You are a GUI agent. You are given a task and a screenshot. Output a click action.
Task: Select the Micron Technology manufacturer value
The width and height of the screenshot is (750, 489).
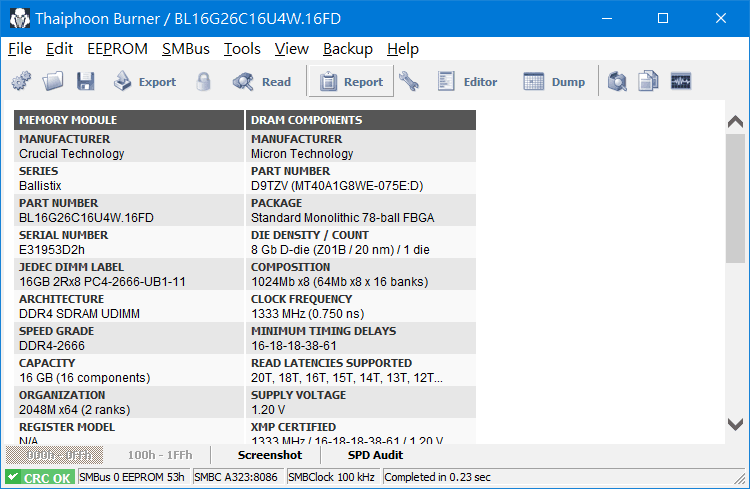pos(302,154)
